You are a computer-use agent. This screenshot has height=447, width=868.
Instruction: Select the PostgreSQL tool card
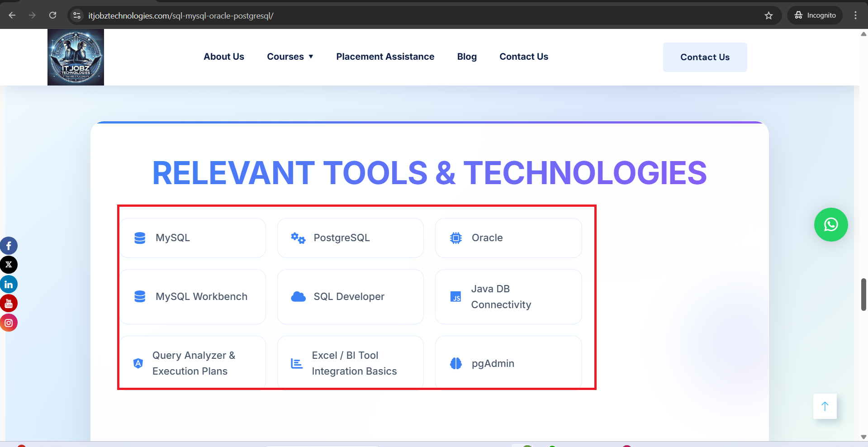click(350, 238)
